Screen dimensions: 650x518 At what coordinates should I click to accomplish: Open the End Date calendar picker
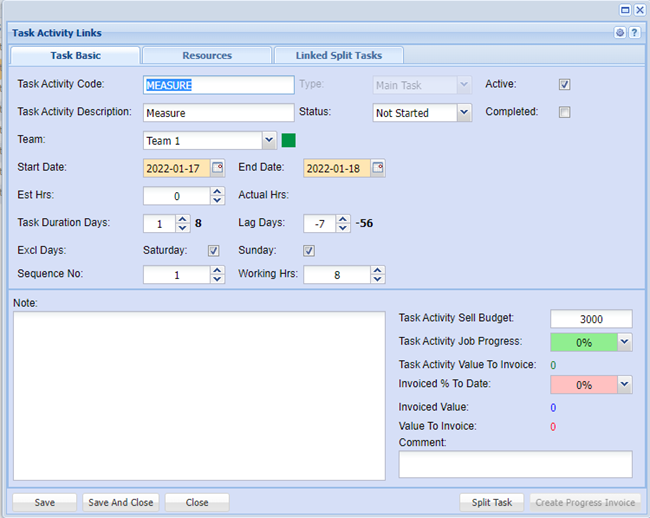pos(378,168)
